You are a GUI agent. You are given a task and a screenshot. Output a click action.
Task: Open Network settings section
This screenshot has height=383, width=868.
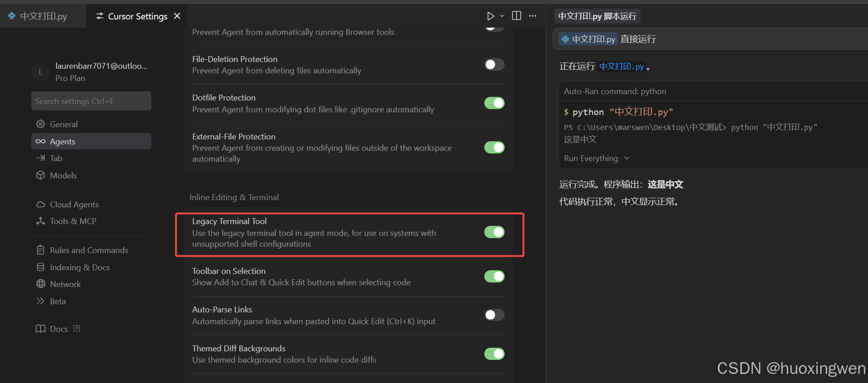[x=91, y=284]
